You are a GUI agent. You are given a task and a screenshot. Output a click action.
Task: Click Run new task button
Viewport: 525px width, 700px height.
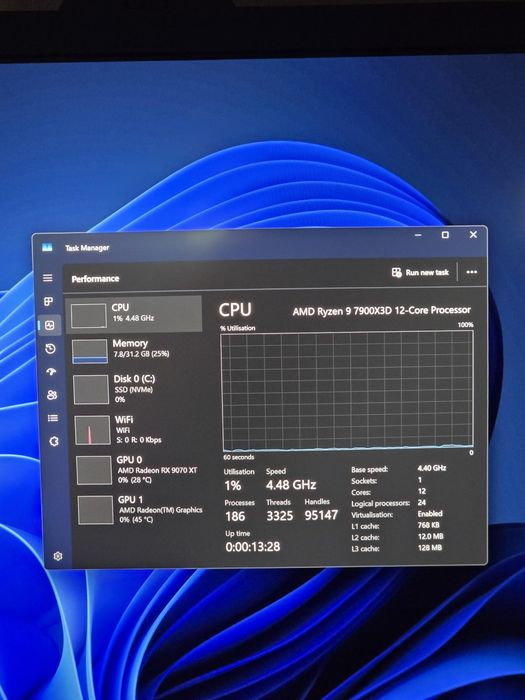click(420, 272)
